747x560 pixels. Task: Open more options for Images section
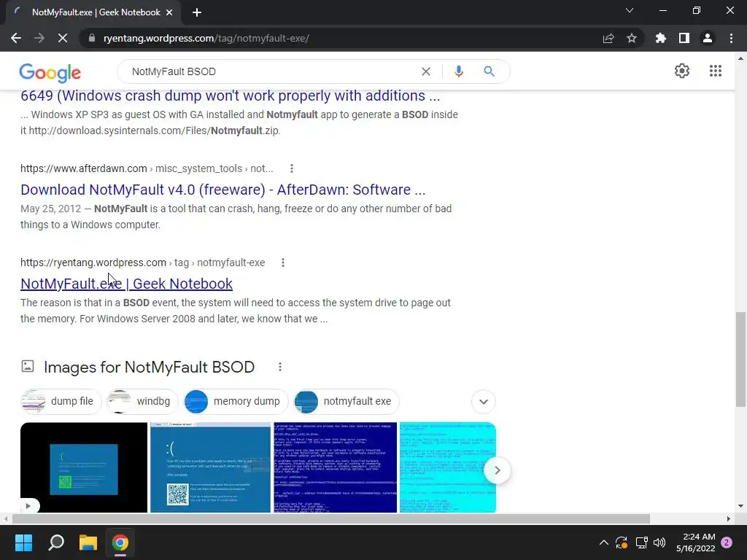click(280, 367)
